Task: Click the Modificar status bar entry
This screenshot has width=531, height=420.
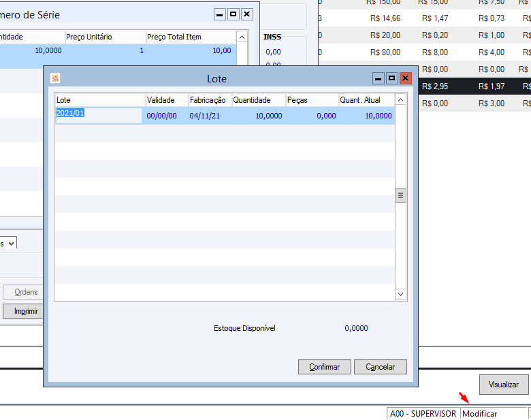Action: (x=494, y=414)
